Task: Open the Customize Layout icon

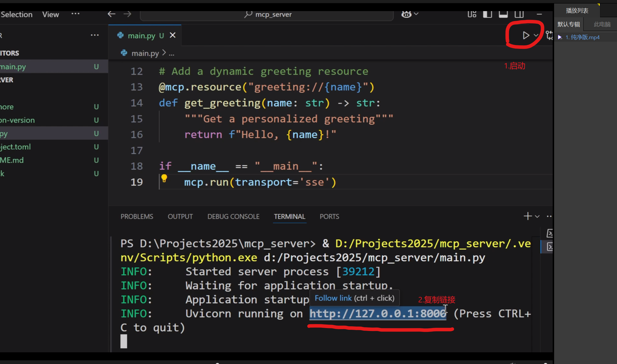Action: [x=472, y=14]
